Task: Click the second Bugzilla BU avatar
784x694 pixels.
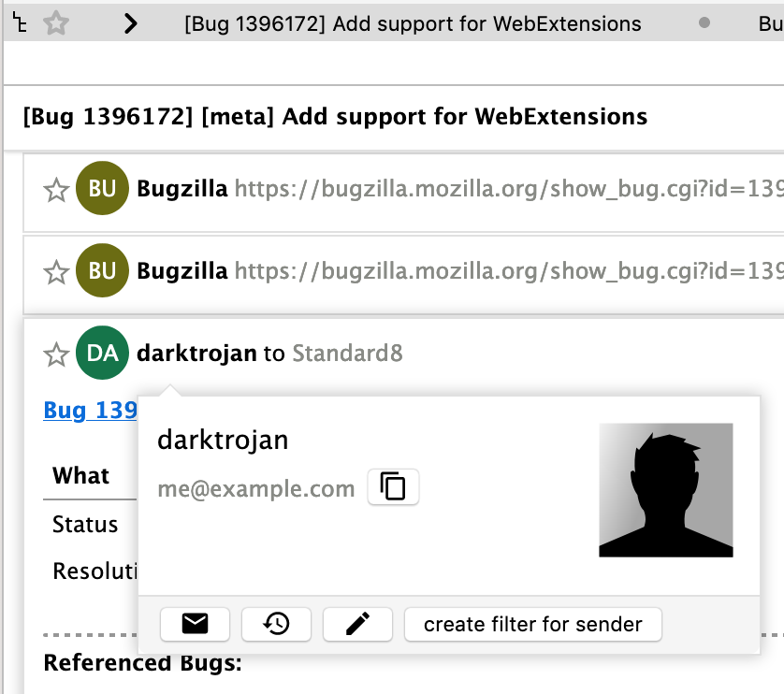Action: (x=102, y=270)
